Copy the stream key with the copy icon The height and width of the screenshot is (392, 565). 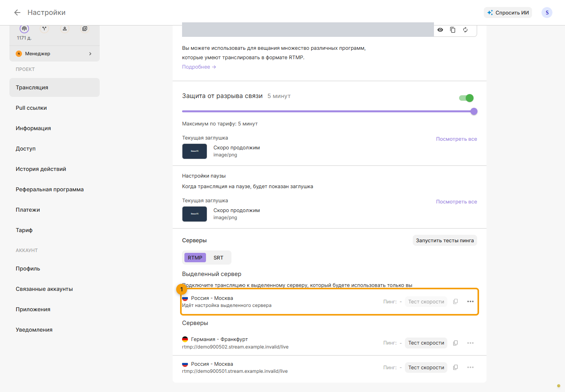pyautogui.click(x=453, y=30)
